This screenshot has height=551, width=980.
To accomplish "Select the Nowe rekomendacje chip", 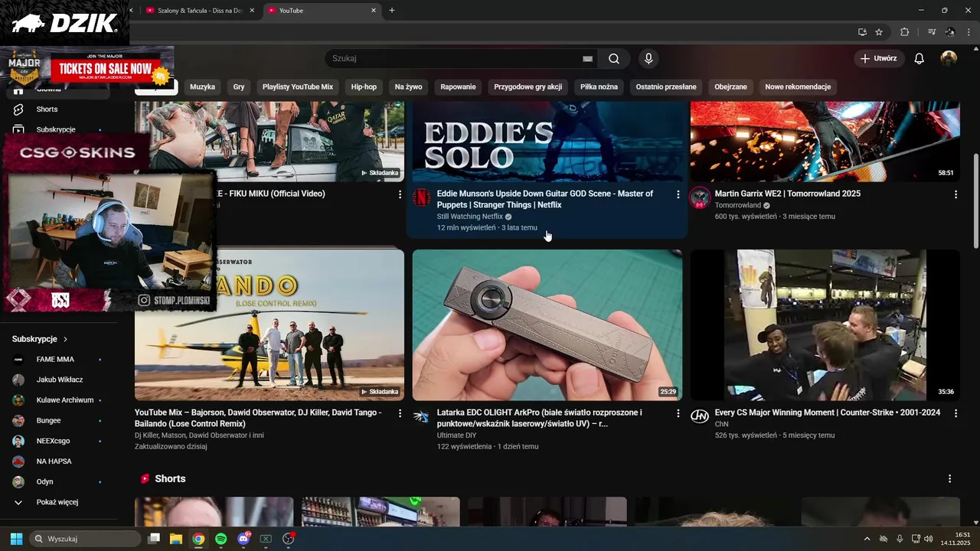I will point(798,86).
